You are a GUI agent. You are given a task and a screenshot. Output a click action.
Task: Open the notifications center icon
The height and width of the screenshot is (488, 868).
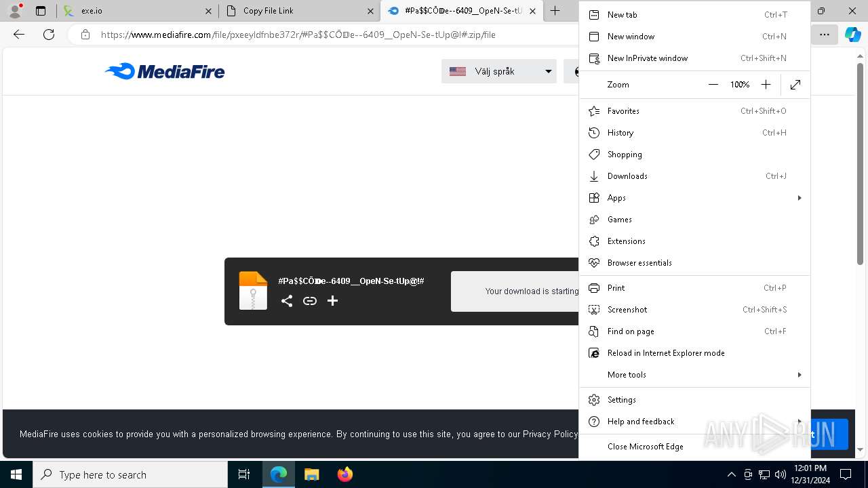pyautogui.click(x=846, y=474)
